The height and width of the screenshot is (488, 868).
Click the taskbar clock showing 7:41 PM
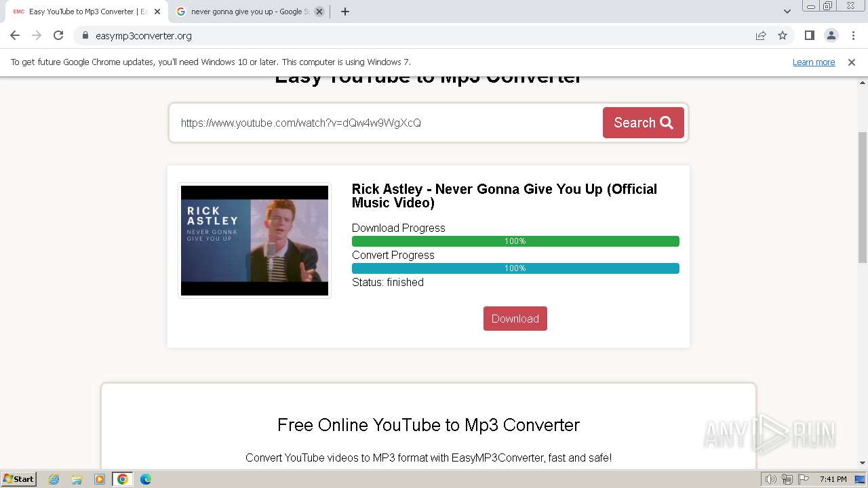click(833, 479)
